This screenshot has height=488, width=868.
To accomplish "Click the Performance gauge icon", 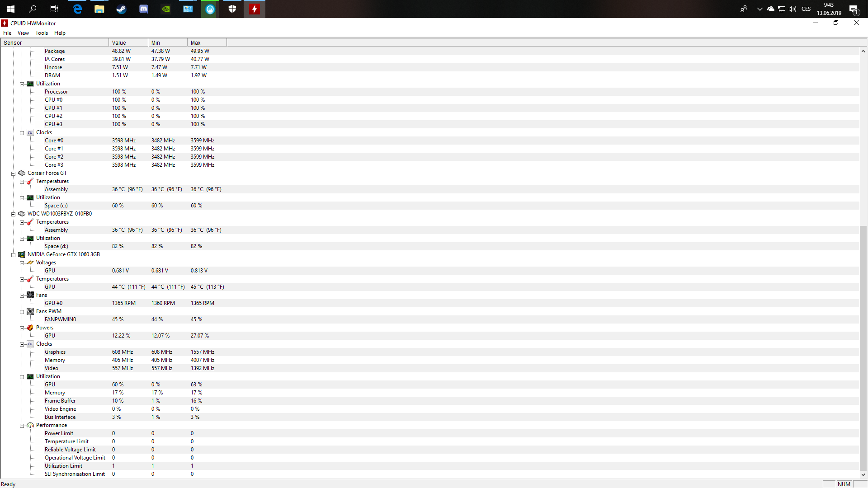I will [x=30, y=425].
